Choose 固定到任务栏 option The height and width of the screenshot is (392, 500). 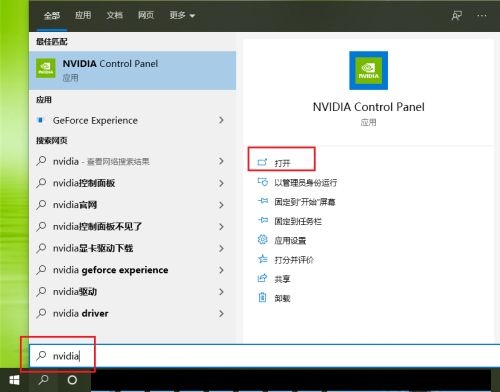[x=298, y=221]
